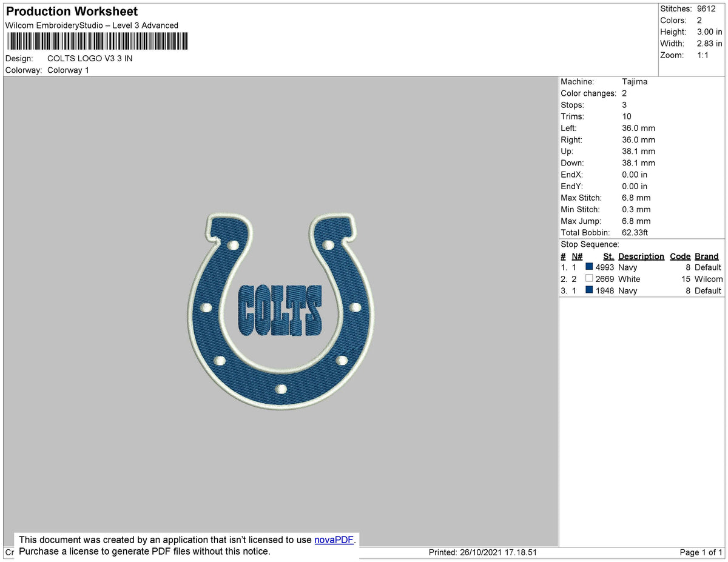Screen dimensions: 728x562
Task: Expand the Brand column header
Action: pos(707,256)
